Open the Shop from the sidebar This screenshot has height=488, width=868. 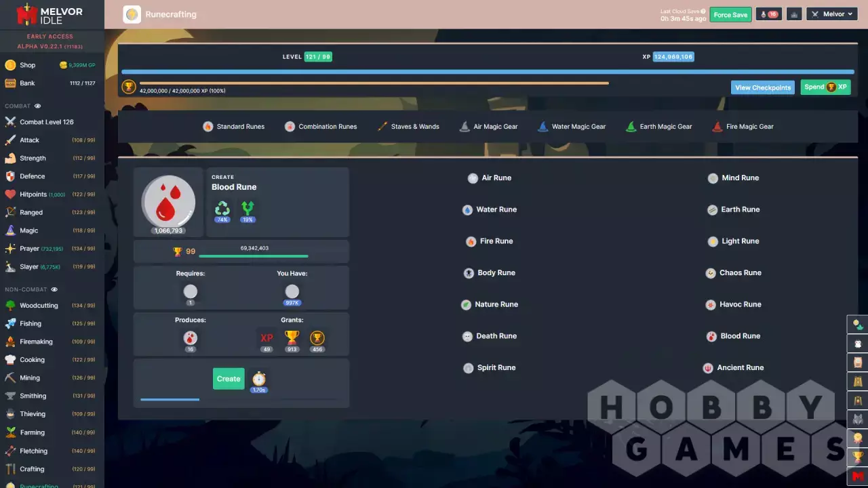click(x=27, y=65)
